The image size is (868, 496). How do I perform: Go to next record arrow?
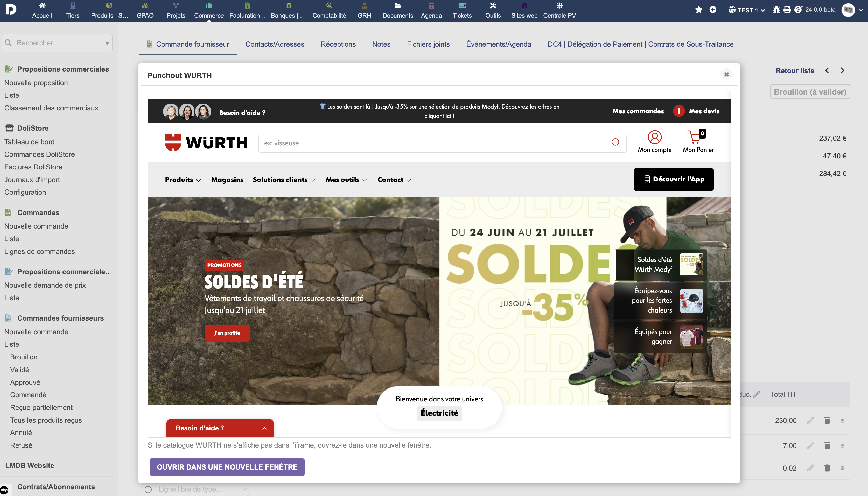[842, 70]
